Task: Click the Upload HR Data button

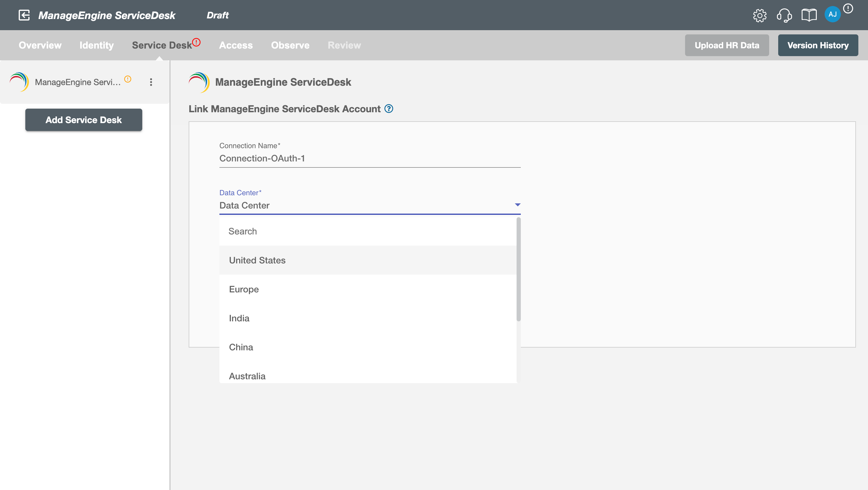Action: [727, 45]
